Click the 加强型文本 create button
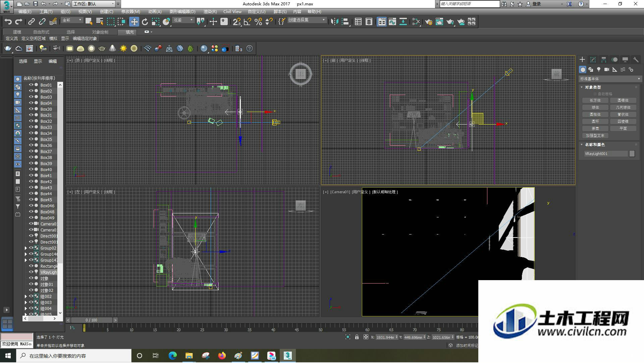The image size is (644, 363). point(595,136)
